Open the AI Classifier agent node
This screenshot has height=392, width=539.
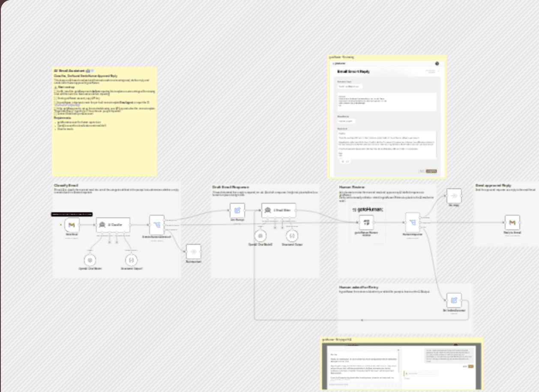(113, 224)
